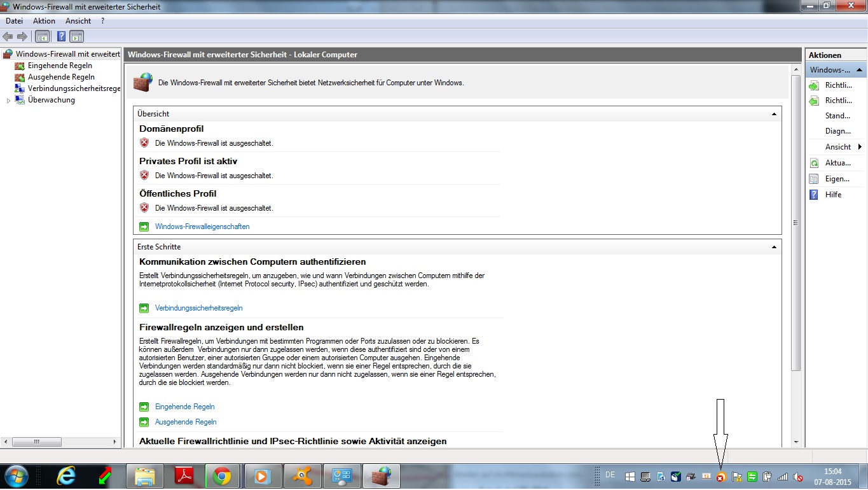Open the Windows-Firewalleigenschaften link
The image size is (868, 490).
[x=202, y=227]
